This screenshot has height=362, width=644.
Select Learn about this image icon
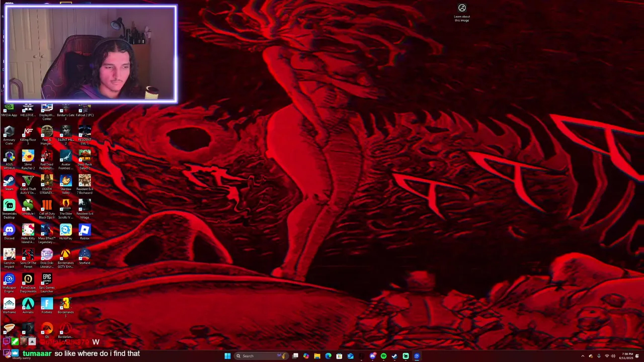462,13
